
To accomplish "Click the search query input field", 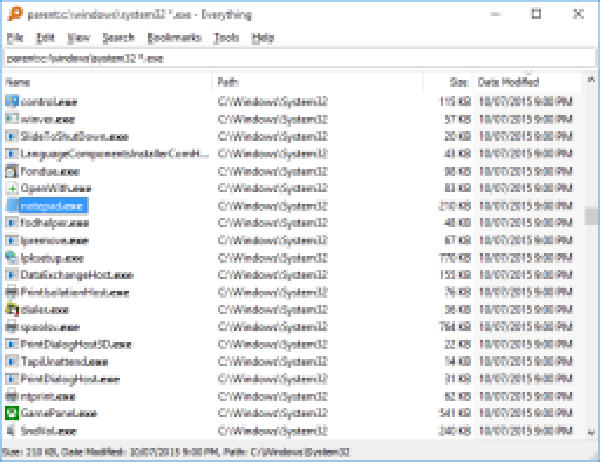I will [x=300, y=59].
